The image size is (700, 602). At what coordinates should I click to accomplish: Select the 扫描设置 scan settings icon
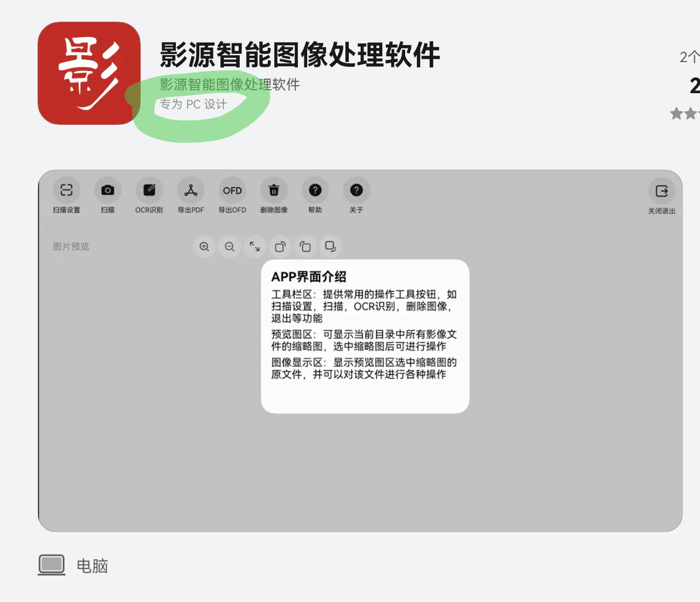pos(66,190)
